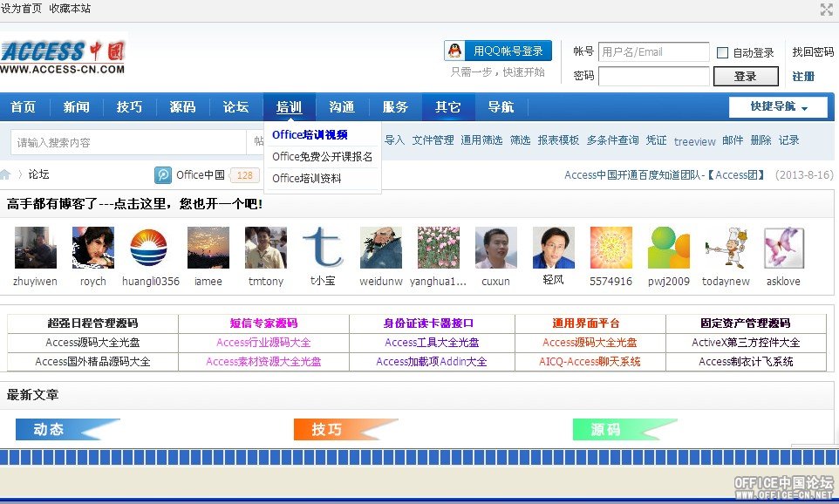839x504 pixels.
Task: Open the Access加载项Addin大全 link
Action: pos(432,362)
